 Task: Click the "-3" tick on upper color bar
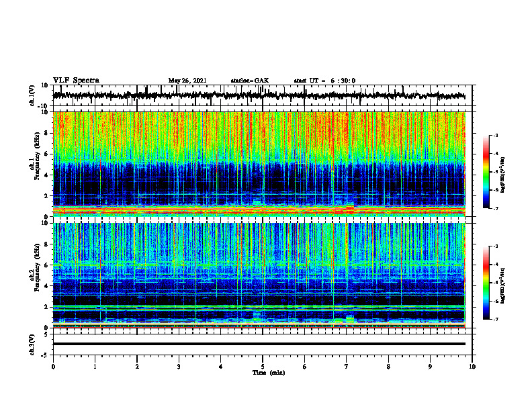[x=495, y=135]
